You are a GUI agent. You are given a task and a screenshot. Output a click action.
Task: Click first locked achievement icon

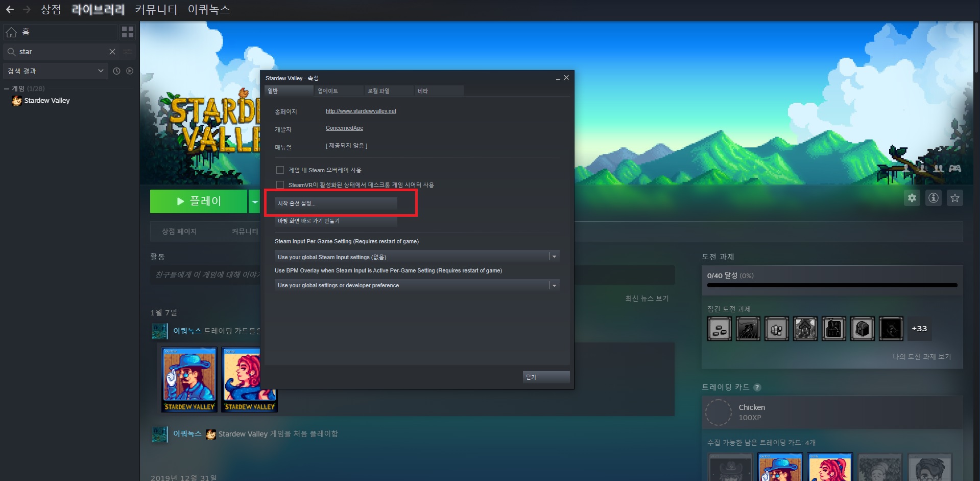pos(720,329)
